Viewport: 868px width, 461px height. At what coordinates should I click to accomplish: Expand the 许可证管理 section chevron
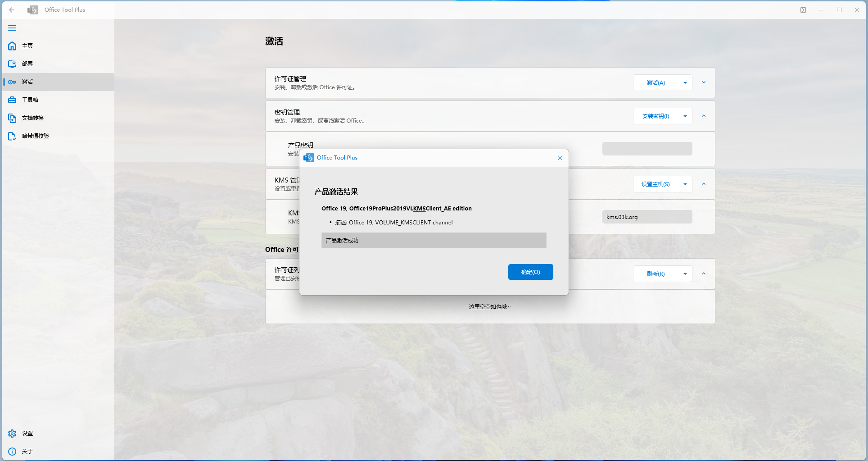pos(704,82)
